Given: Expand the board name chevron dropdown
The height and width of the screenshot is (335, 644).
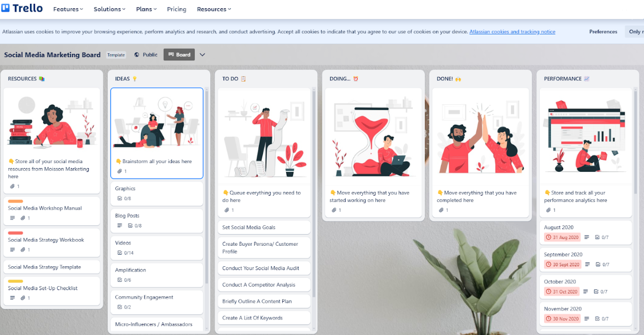Looking at the screenshot, I should pyautogui.click(x=202, y=54).
